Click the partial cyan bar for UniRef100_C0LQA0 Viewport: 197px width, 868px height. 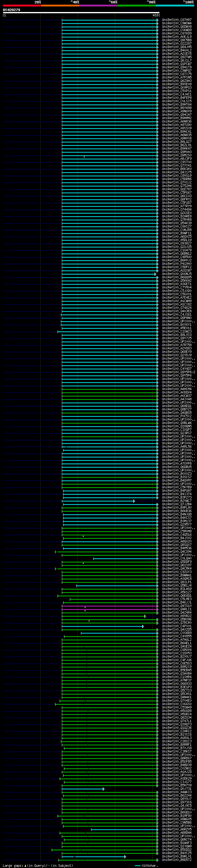(x=126, y=559)
